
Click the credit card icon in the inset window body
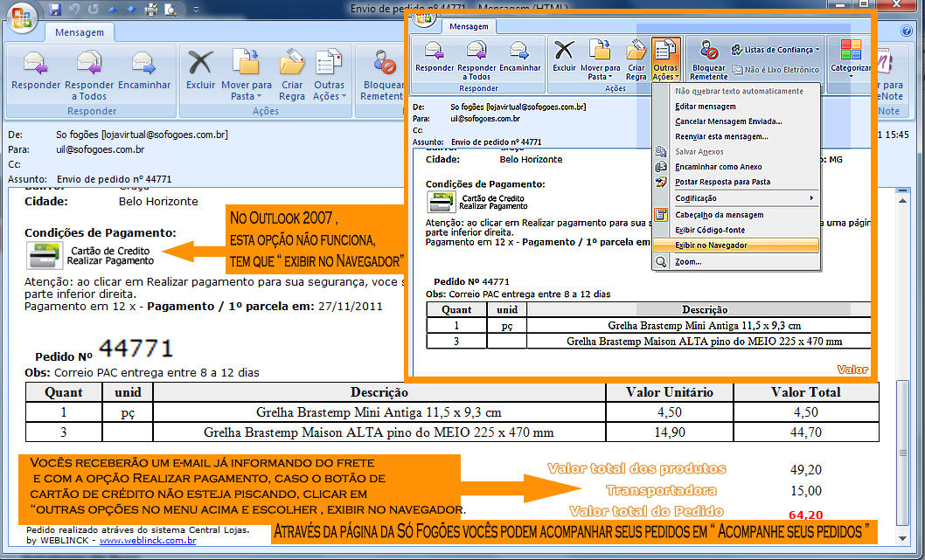[x=442, y=202]
